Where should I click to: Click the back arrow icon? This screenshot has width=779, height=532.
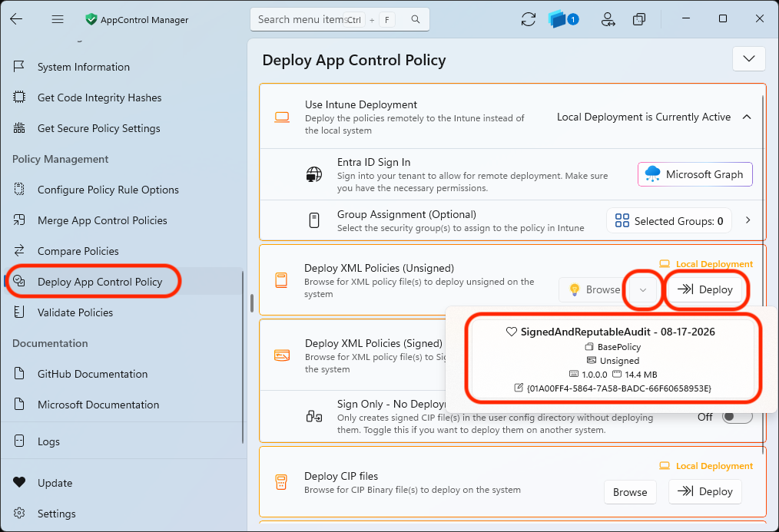pyautogui.click(x=16, y=19)
